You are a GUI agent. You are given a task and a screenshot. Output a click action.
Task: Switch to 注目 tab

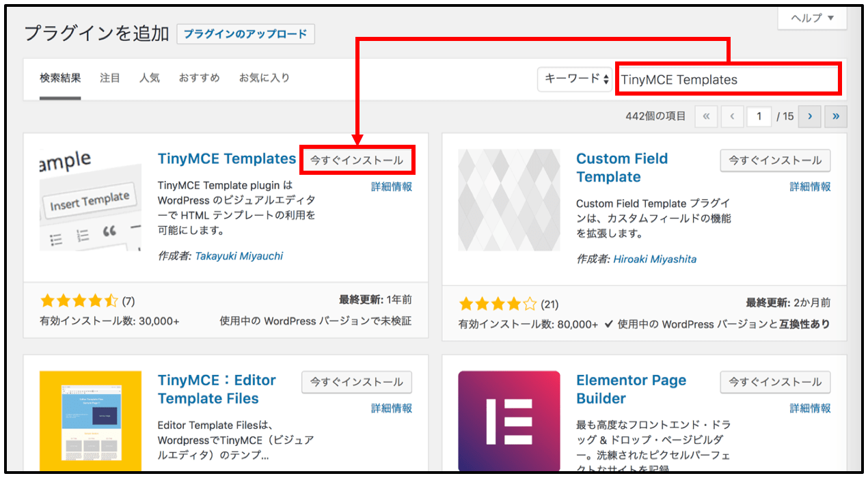pyautogui.click(x=110, y=78)
